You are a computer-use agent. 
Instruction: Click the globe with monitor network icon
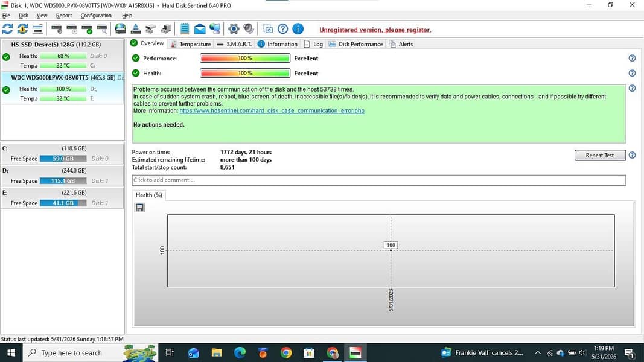click(215, 29)
